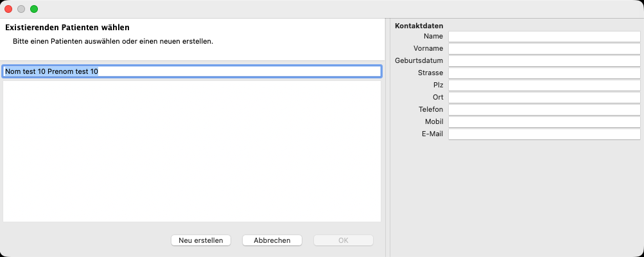Click the empty window title bar
Image resolution: width=644 pixels, height=257 pixels.
pos(321,9)
